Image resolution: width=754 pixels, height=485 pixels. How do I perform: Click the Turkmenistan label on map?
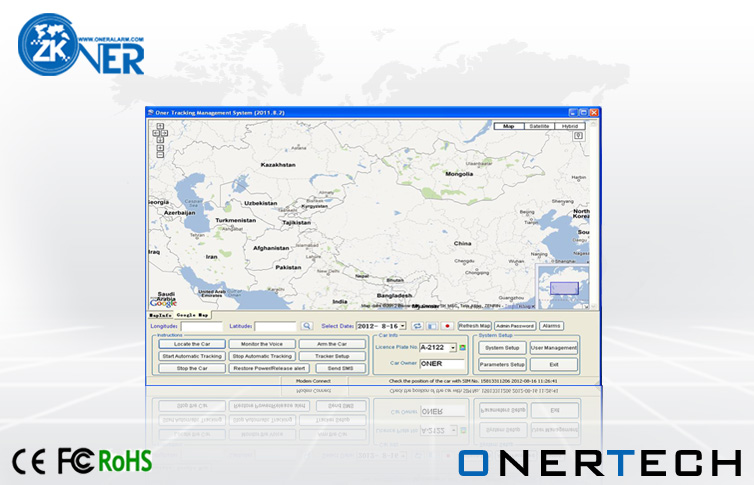236,220
